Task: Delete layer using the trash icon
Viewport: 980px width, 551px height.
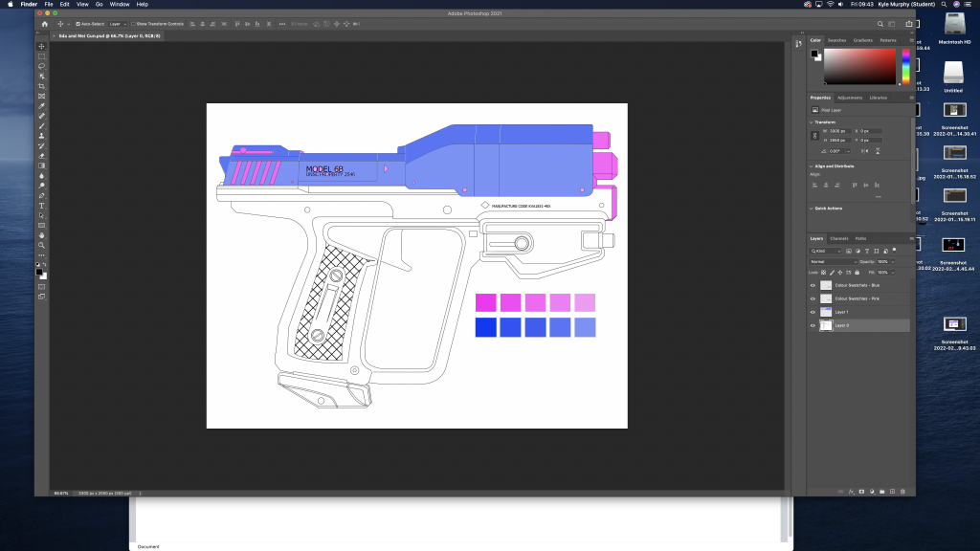Action: [x=902, y=492]
